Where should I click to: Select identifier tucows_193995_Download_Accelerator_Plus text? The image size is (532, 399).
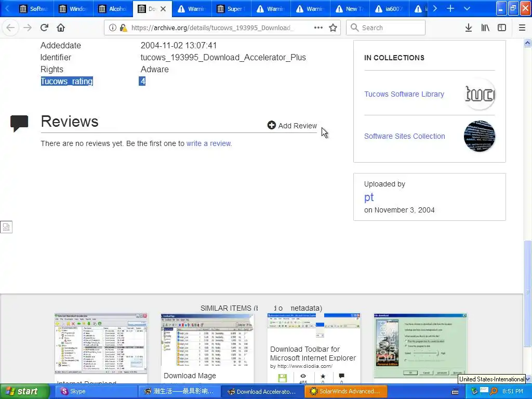coord(223,57)
